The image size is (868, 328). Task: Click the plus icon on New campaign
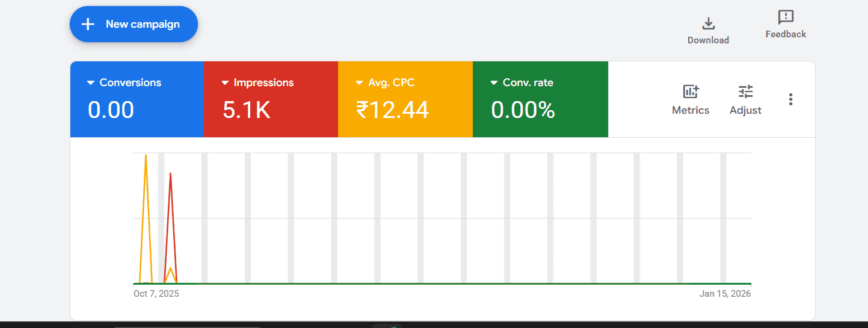[x=88, y=24]
